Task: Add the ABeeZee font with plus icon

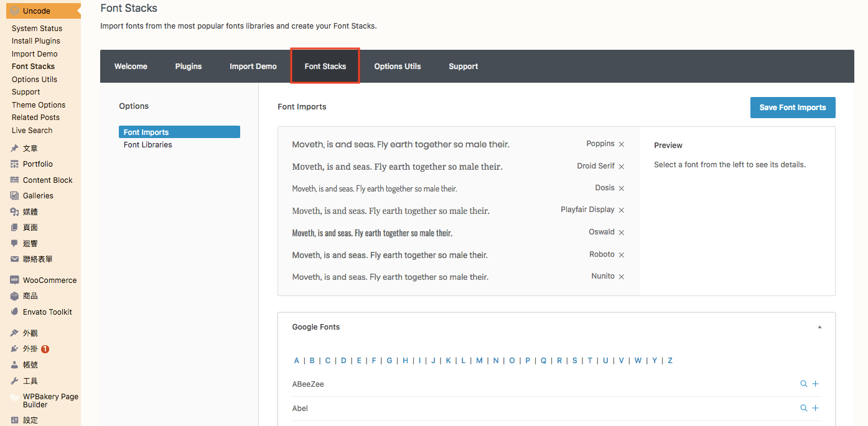Action: pos(815,384)
